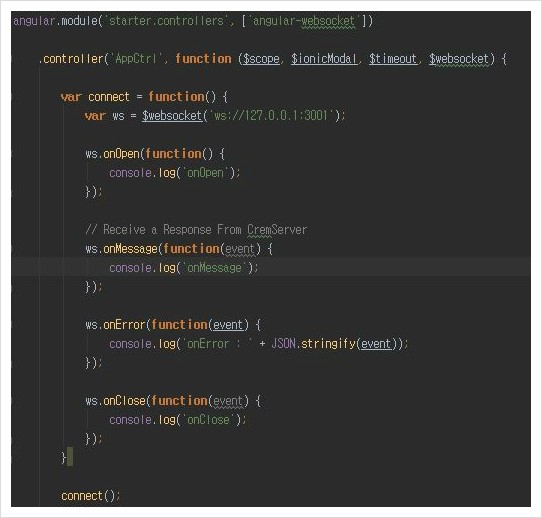Viewport: 542px width, 518px height.
Task: Click the "$websocket" call on the var ws line
Action: (x=172, y=116)
